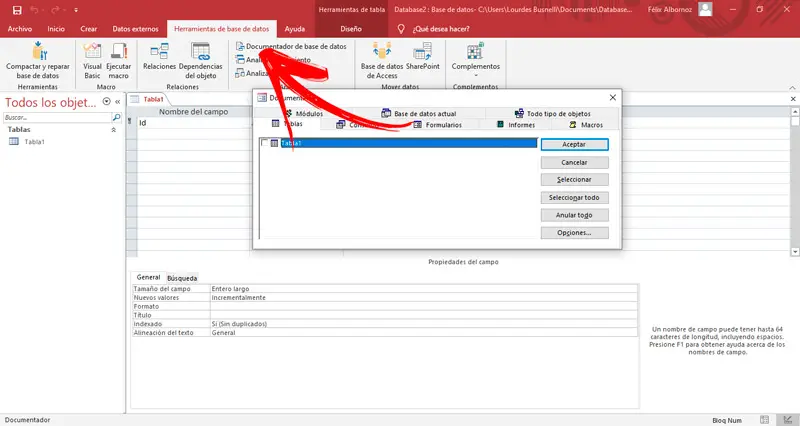The width and height of the screenshot is (800, 426).
Task: Click the Id field name cell
Action: [x=194, y=123]
